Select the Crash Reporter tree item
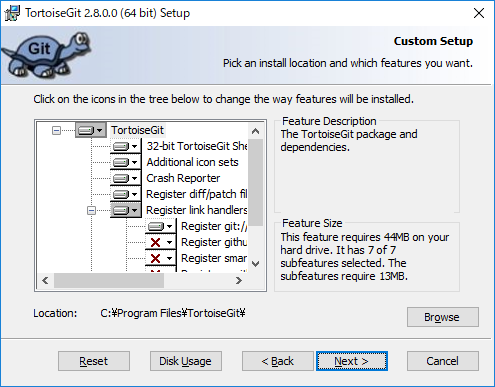Screen dimensions: 495x387 [183, 178]
